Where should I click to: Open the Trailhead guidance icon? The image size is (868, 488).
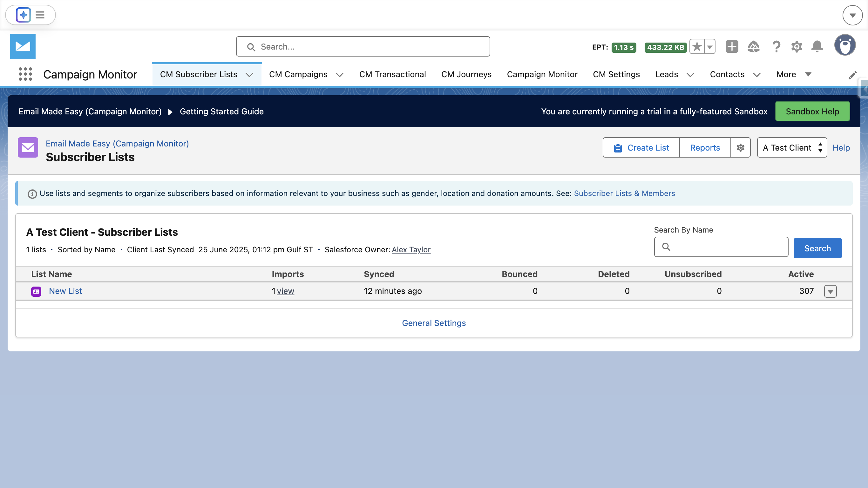[x=753, y=46]
